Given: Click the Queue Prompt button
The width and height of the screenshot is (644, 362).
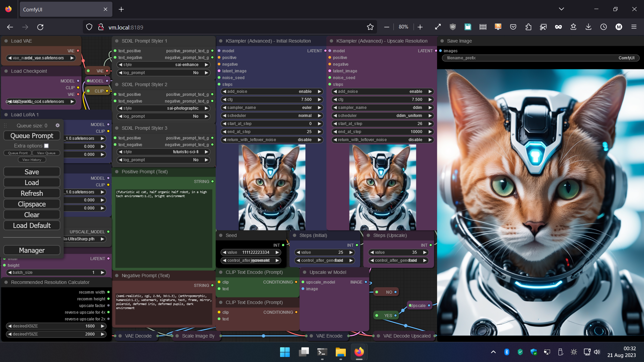Looking at the screenshot, I should (x=32, y=136).
